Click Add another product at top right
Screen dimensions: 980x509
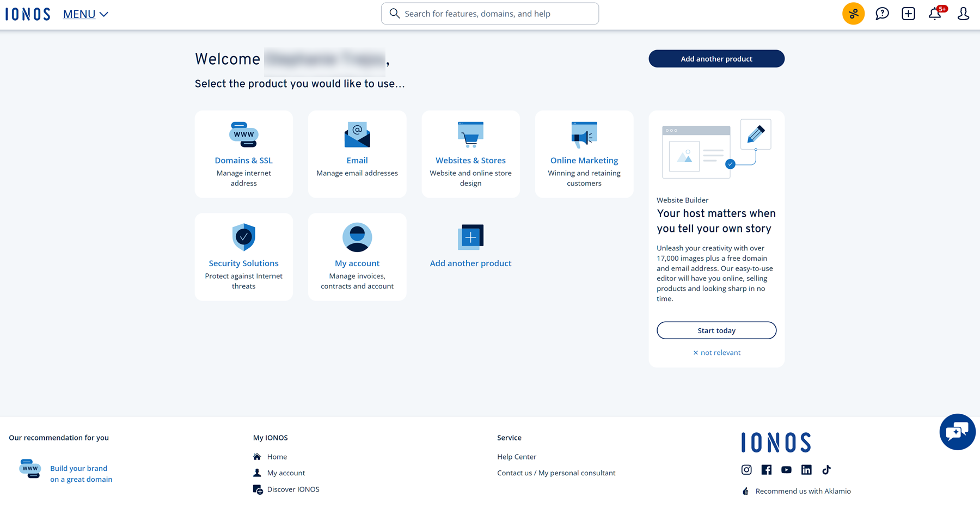pos(716,58)
